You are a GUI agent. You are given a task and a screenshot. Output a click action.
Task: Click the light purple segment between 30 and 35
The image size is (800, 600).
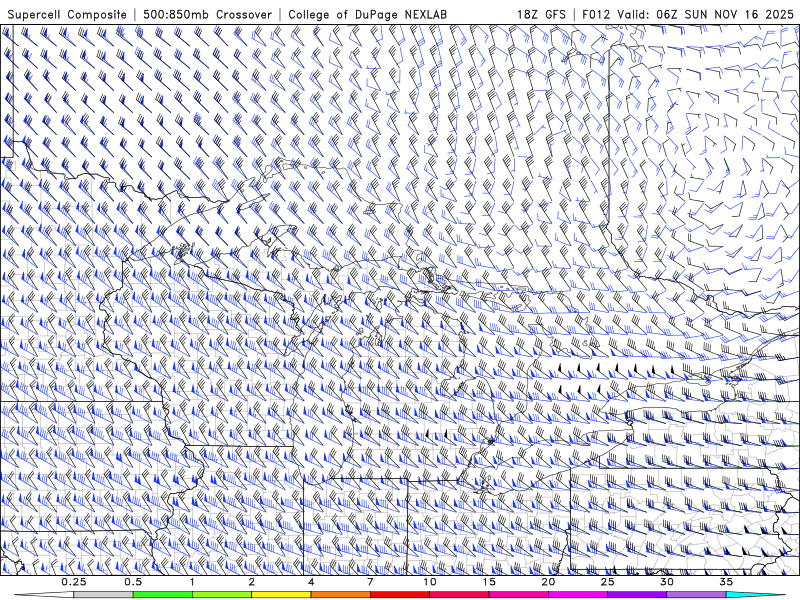[696, 595]
